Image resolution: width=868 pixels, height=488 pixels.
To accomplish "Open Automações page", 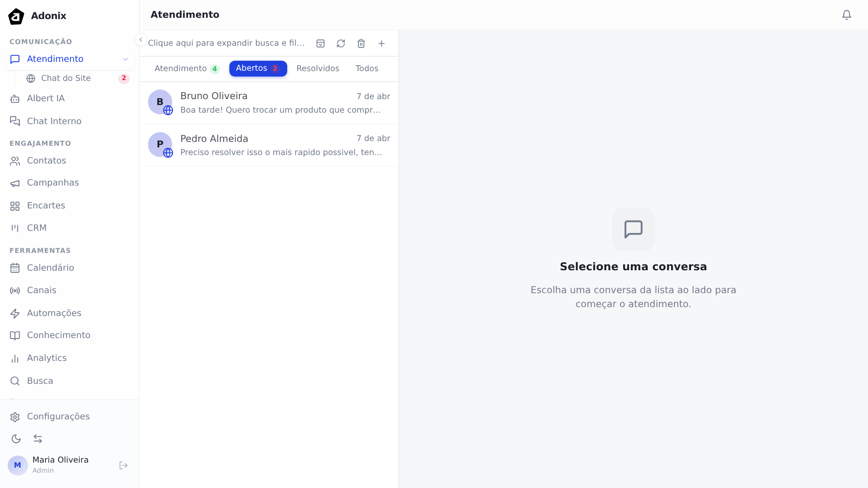I will coord(69,313).
